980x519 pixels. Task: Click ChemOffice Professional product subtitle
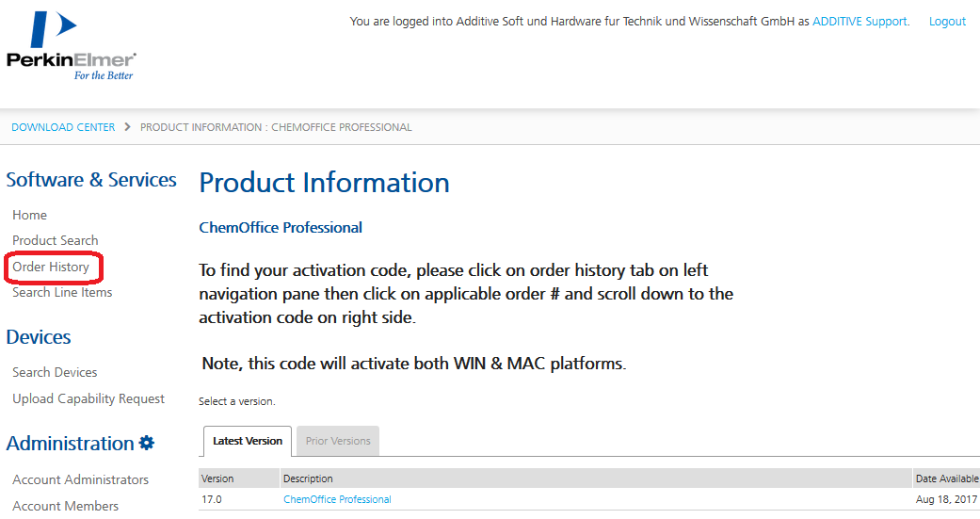pos(281,228)
